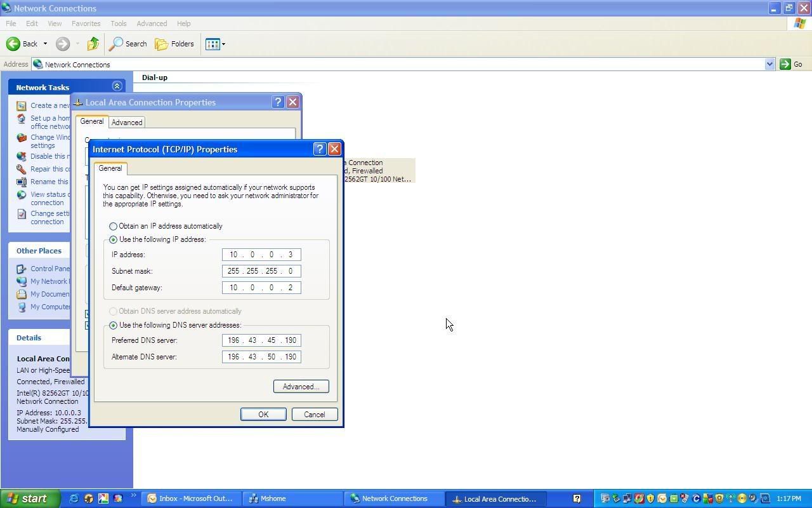
Task: Go up one folder level icon
Action: tap(93, 44)
